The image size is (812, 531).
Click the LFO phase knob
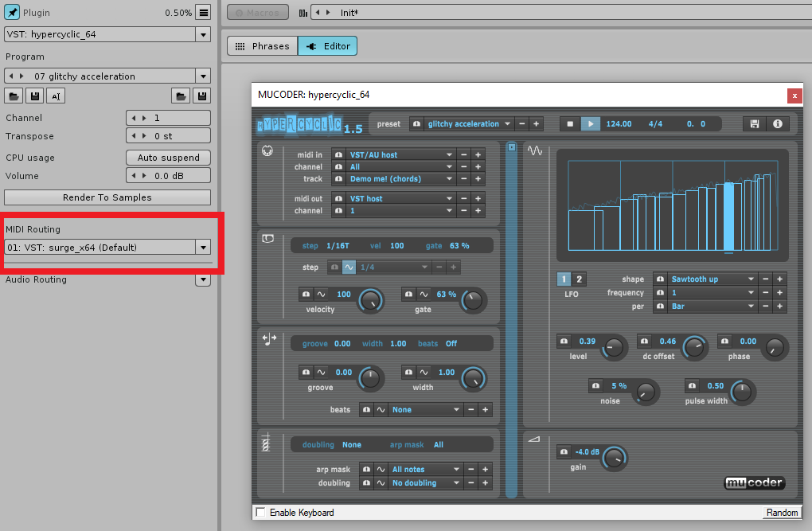coord(775,347)
